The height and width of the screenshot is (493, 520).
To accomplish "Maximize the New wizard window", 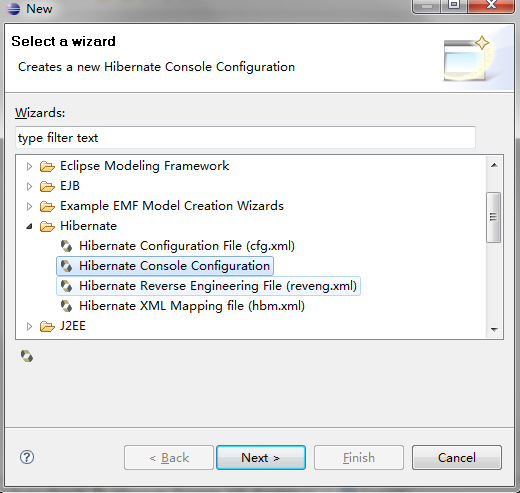I will point(454,5).
